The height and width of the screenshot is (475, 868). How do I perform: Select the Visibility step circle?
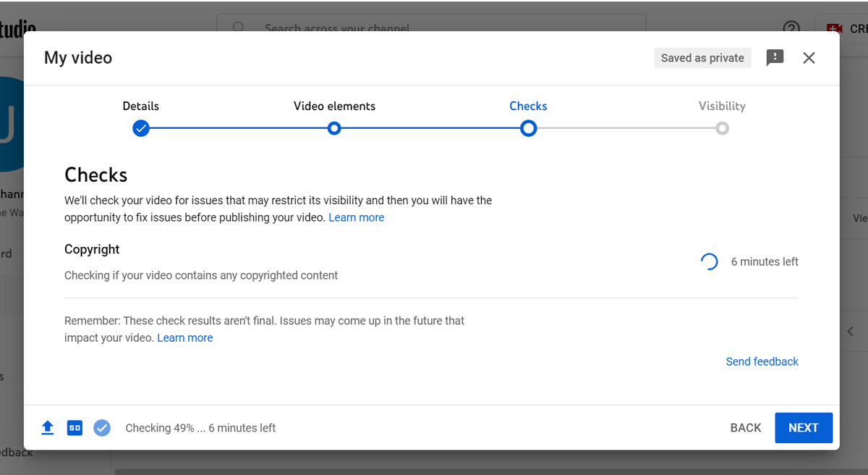coord(721,128)
